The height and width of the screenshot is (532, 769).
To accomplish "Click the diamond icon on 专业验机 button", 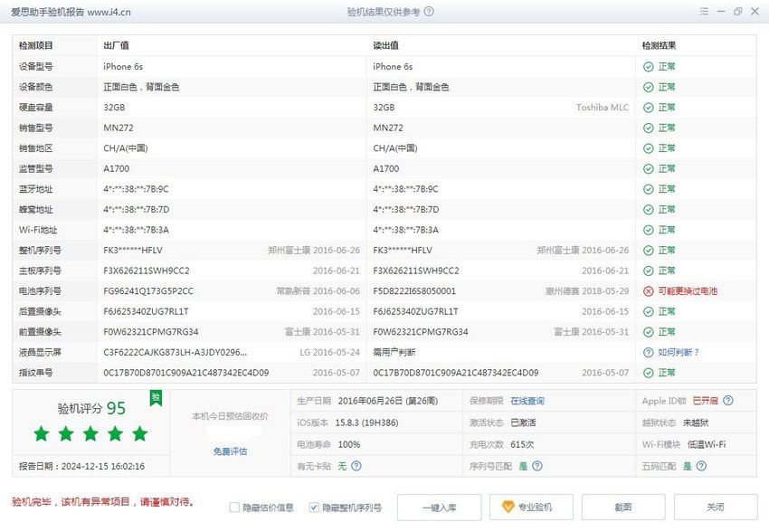I will click(x=508, y=507).
